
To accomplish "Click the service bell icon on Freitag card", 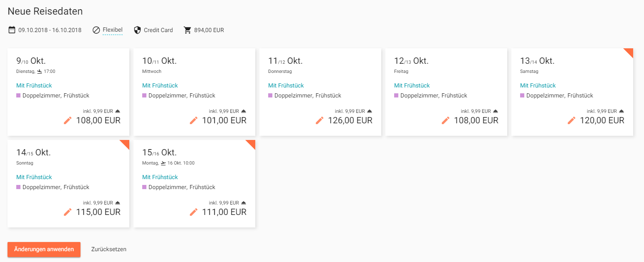I will pos(495,111).
